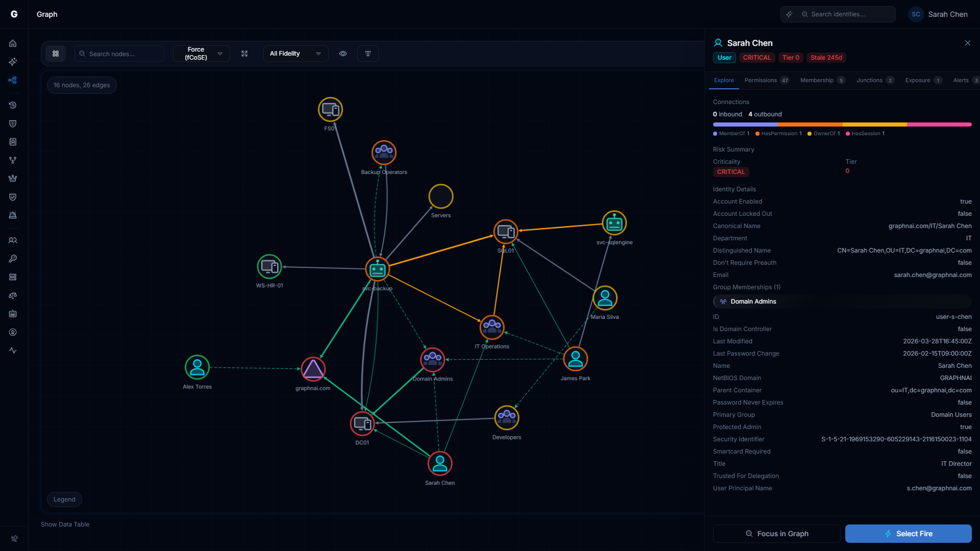Open the All Fidelity dropdown
This screenshot has width=980, height=551.
tap(295, 53)
